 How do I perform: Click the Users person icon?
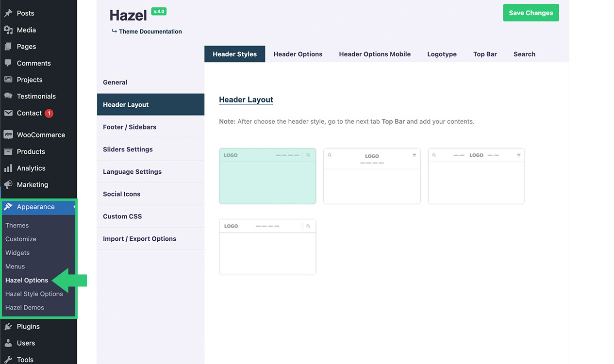pos(8,343)
